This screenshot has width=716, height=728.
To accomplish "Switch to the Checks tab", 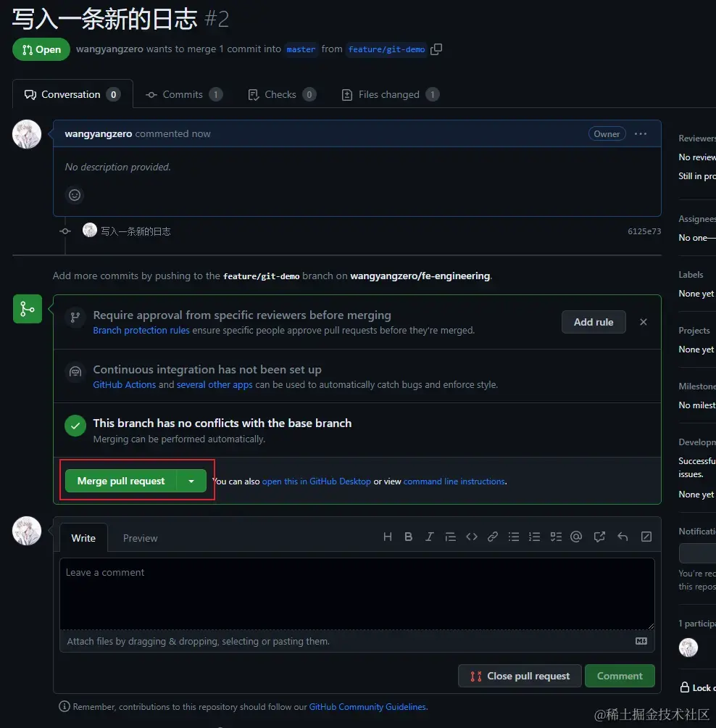I will tap(282, 94).
